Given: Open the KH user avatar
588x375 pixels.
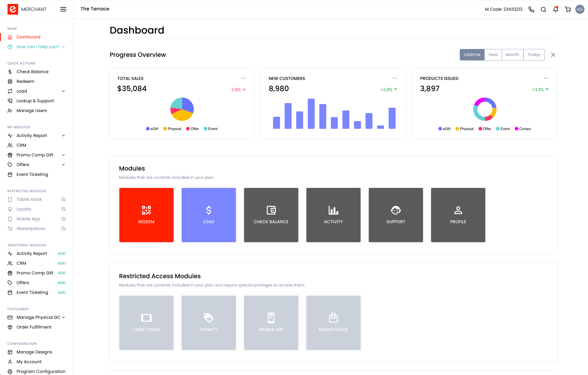Looking at the screenshot, I should point(580,9).
